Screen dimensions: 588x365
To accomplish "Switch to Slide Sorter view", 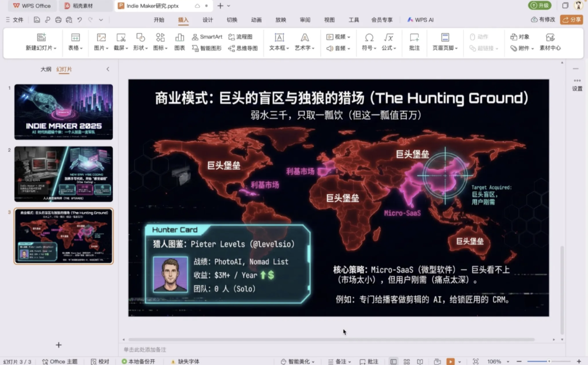I will [x=407, y=362].
